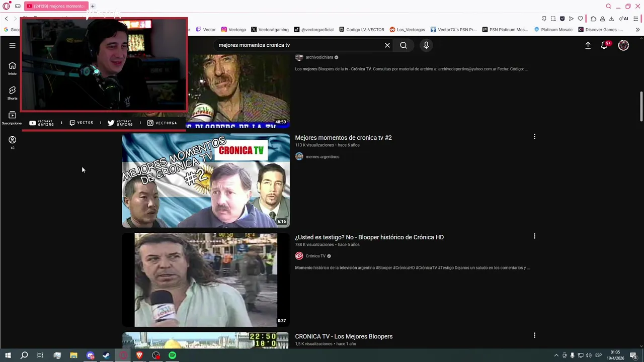Screen dimensions: 644x362
Task: Open Brave browser from the taskbar
Action: (139, 355)
